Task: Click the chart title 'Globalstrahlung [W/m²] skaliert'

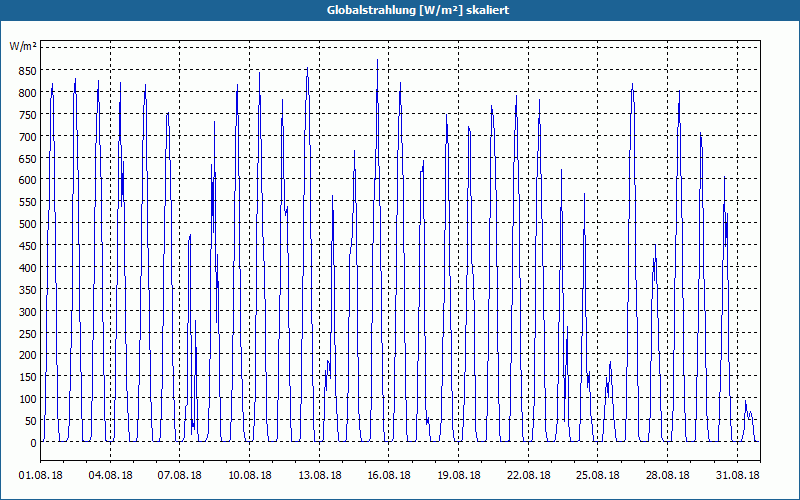Action: (x=418, y=10)
